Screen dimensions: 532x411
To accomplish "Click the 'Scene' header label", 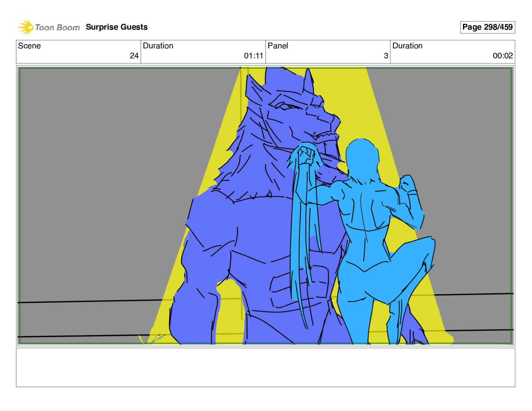I will pyautogui.click(x=29, y=46).
